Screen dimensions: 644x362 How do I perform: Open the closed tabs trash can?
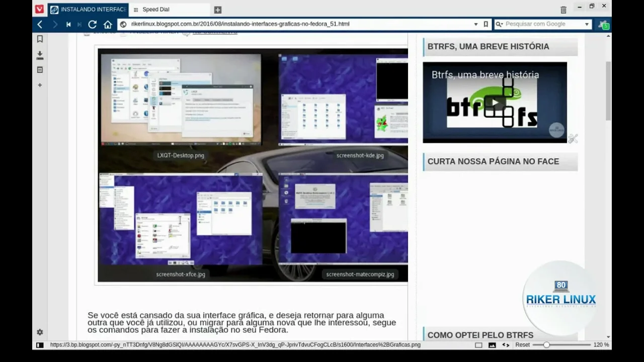click(x=563, y=10)
